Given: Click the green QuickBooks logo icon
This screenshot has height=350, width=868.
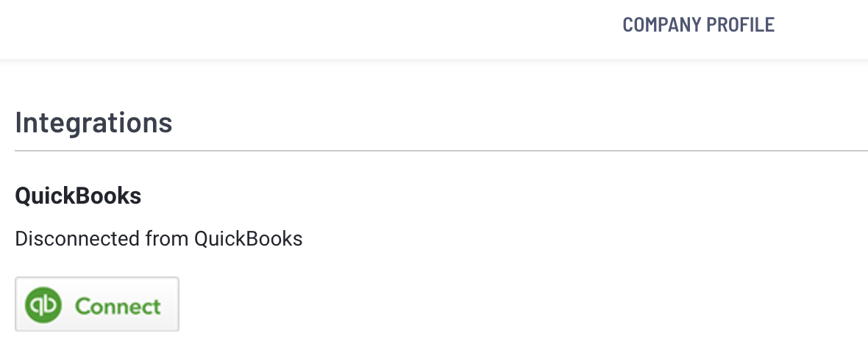Looking at the screenshot, I should click(43, 304).
